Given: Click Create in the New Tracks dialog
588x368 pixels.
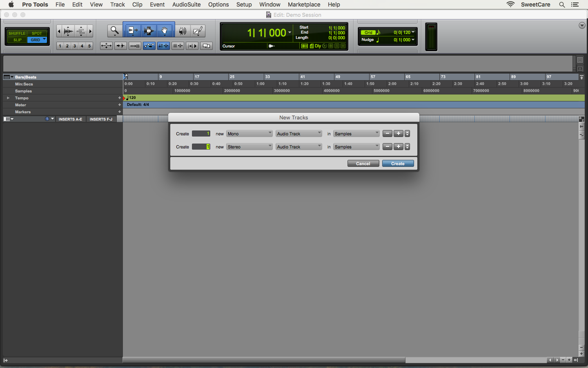Looking at the screenshot, I should (x=397, y=163).
